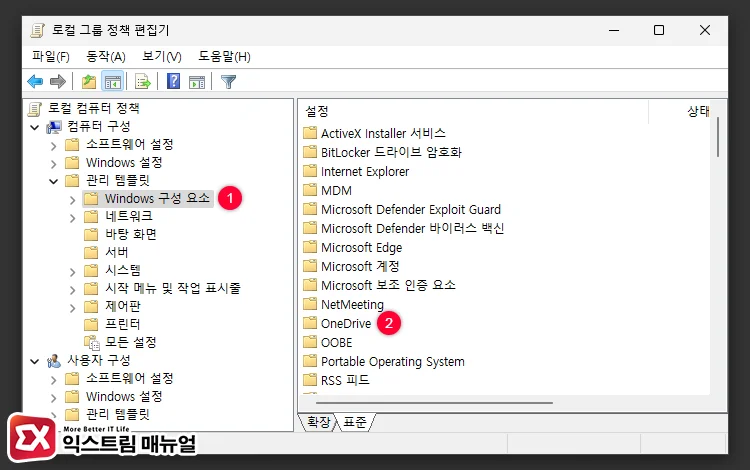Viewport: 750px width, 470px height.
Task: Click the Microsoft Edge folder icon
Action: click(x=310, y=247)
